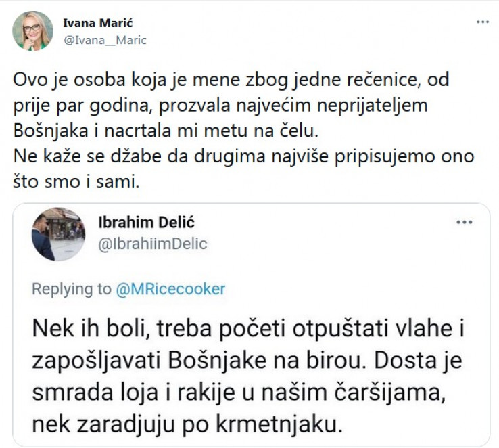This screenshot has height=448, width=499.
Task: Open the @Ivana__Maric handle link
Action: [x=105, y=40]
